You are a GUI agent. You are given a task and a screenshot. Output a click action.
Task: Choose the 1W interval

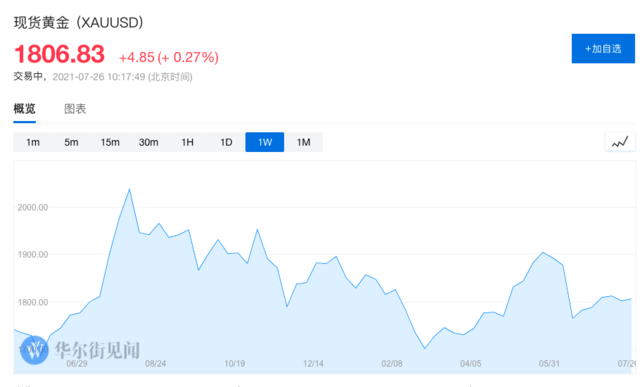click(x=264, y=142)
